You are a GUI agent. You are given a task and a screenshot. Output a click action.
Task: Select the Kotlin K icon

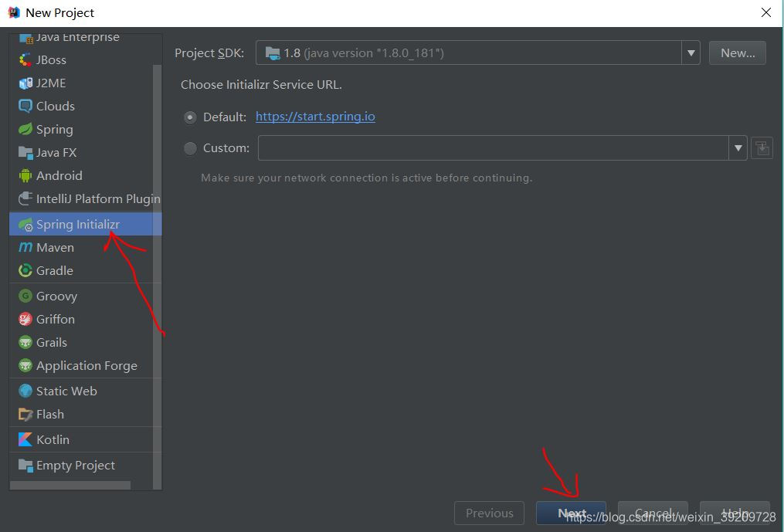click(25, 439)
